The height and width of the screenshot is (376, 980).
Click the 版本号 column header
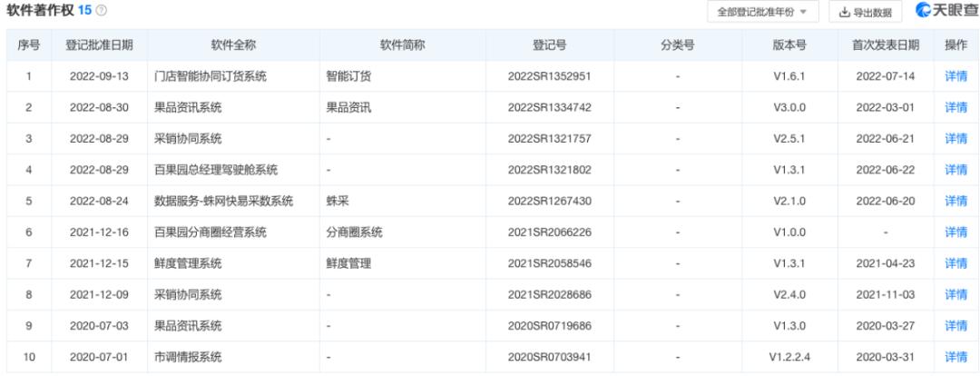789,45
